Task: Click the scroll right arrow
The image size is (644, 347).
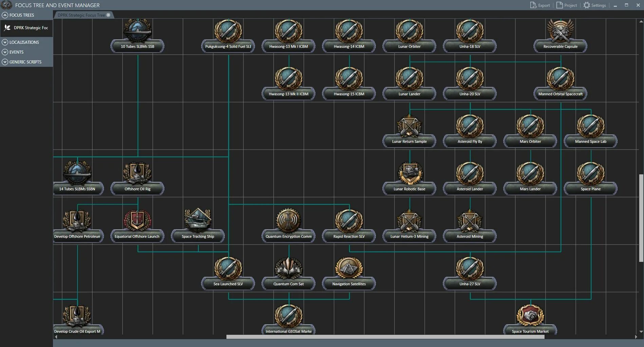Action: [636, 337]
